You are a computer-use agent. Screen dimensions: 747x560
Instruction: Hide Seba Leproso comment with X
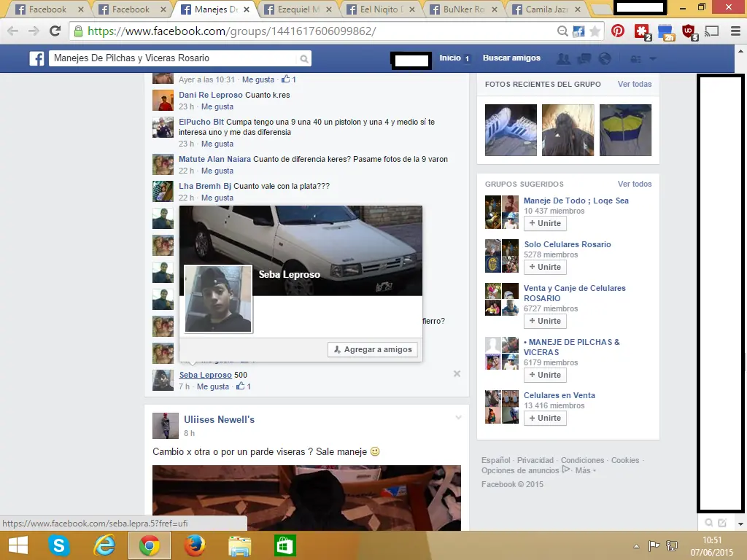pos(457,374)
